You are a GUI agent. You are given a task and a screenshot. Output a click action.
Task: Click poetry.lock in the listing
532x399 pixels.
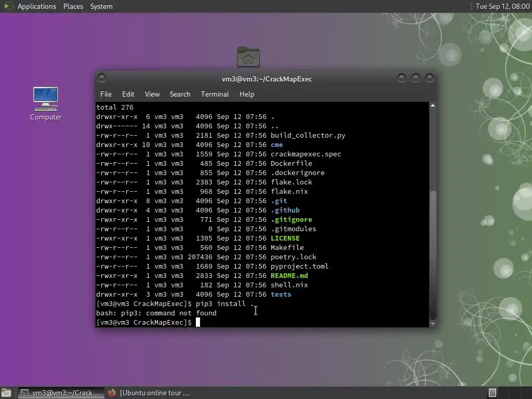coord(293,257)
